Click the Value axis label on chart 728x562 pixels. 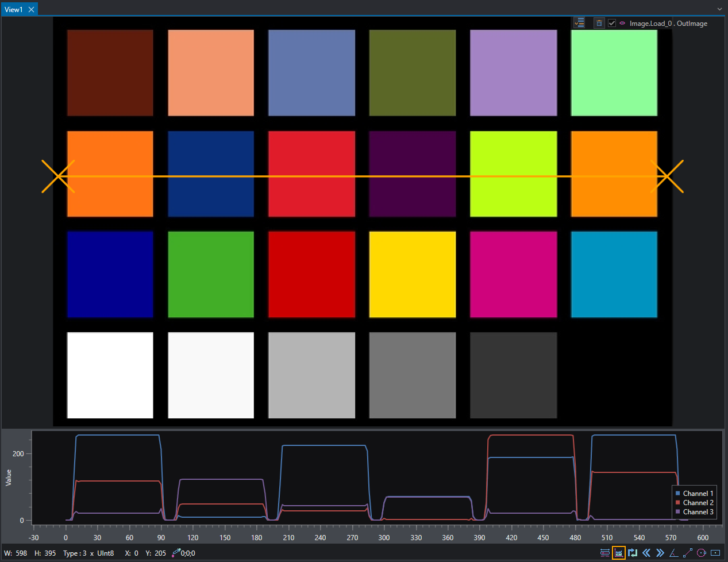9,478
